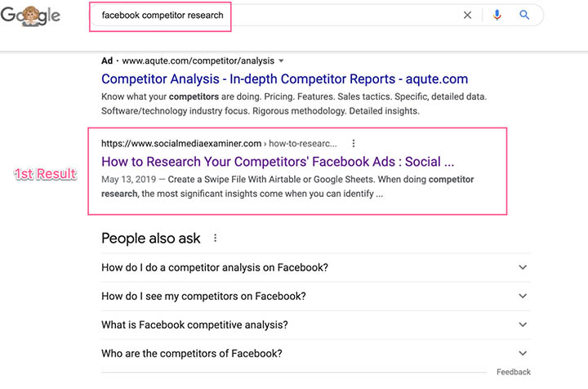The image size is (588, 389).
Task: Open three-dot menu beside People also ask
Action: (x=216, y=239)
